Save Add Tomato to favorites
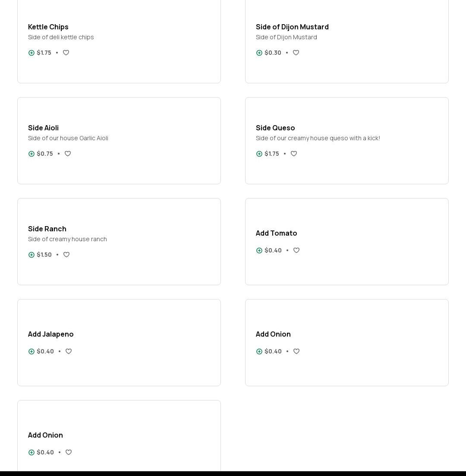This screenshot has height=476, width=466. [x=296, y=250]
